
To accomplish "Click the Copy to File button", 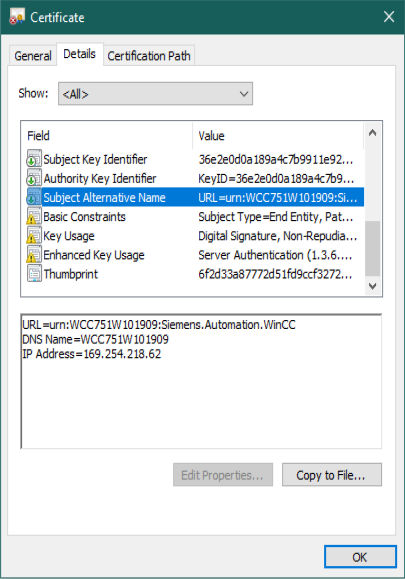I will pyautogui.click(x=332, y=475).
